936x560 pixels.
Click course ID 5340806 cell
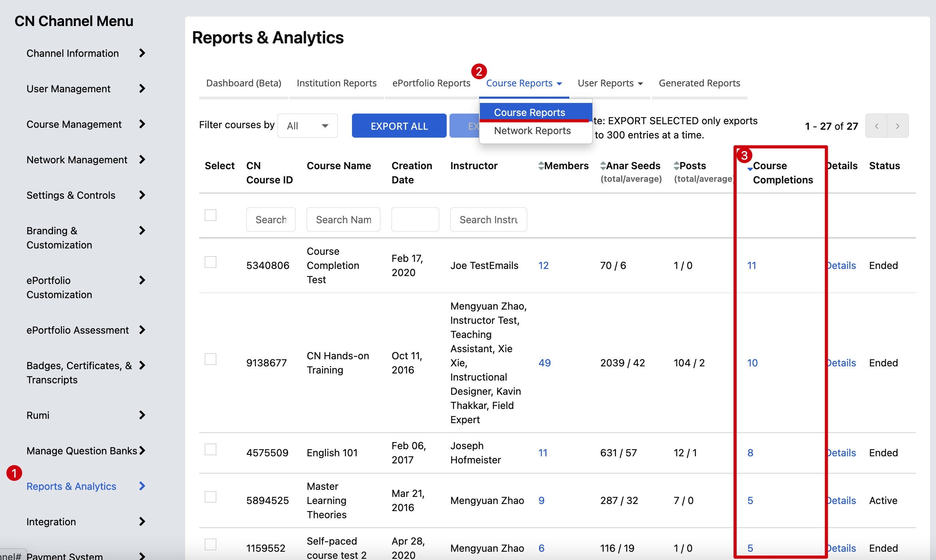click(268, 265)
